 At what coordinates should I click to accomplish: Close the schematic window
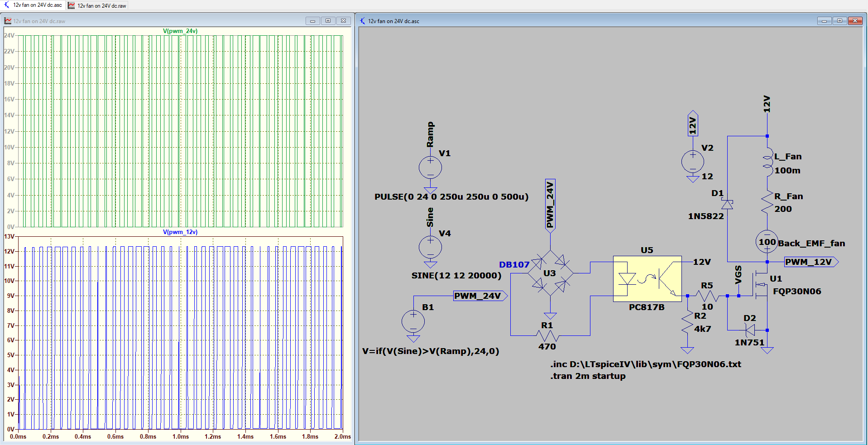(854, 21)
